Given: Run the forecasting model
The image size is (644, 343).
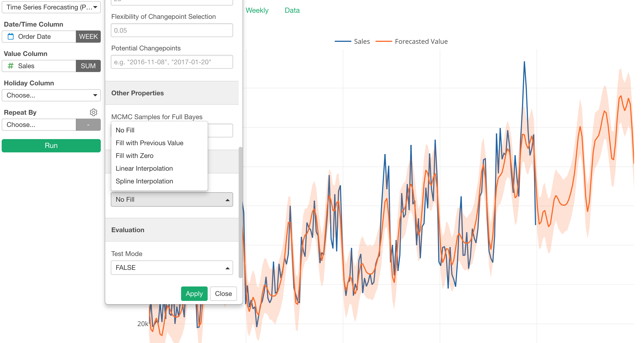Looking at the screenshot, I should point(51,145).
